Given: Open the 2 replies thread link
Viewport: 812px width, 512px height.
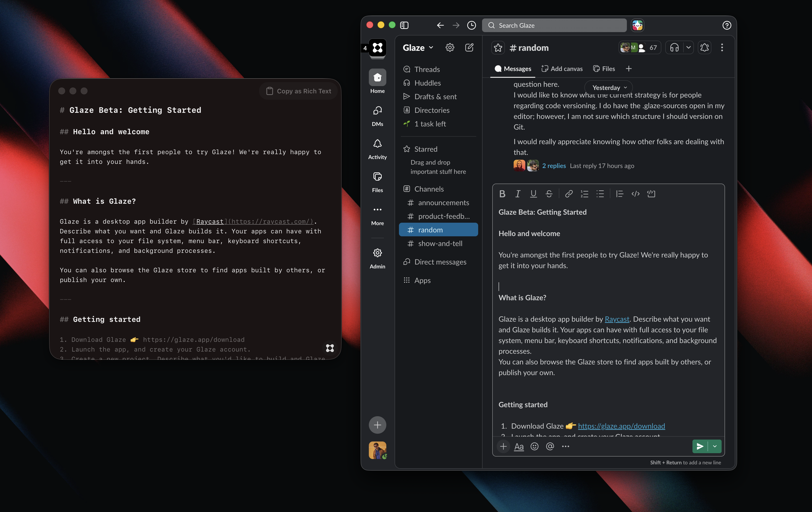Looking at the screenshot, I should [554, 166].
